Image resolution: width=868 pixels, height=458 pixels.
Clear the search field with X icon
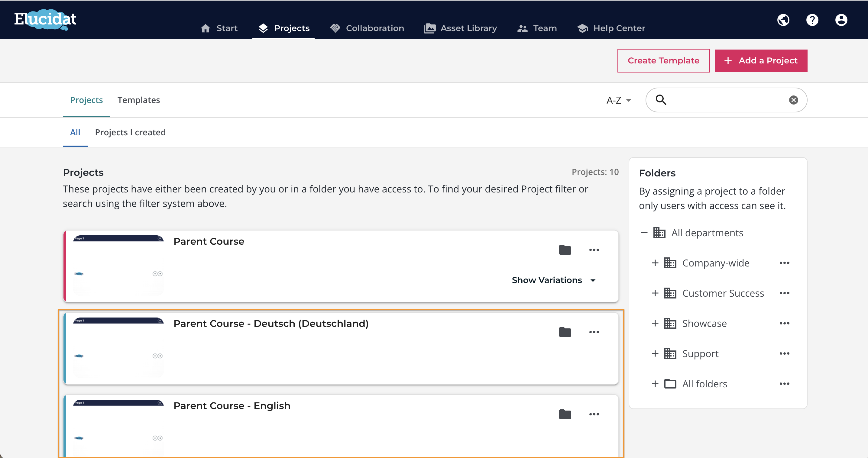point(794,100)
